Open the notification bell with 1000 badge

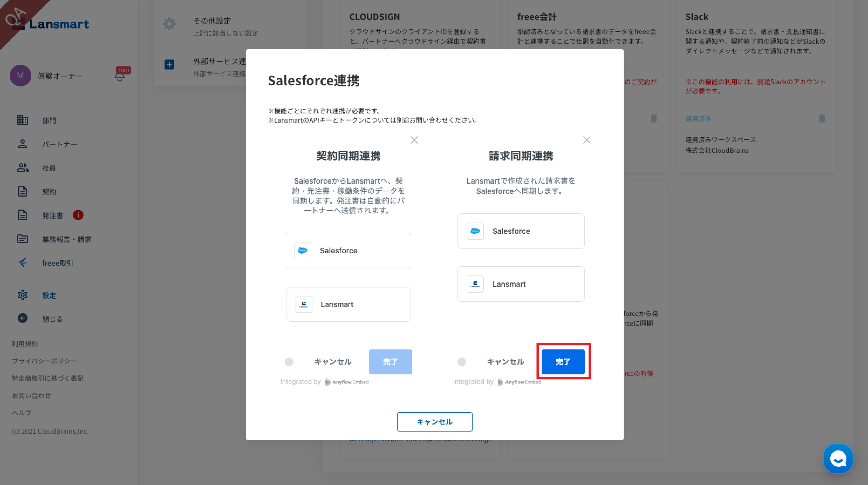[120, 76]
